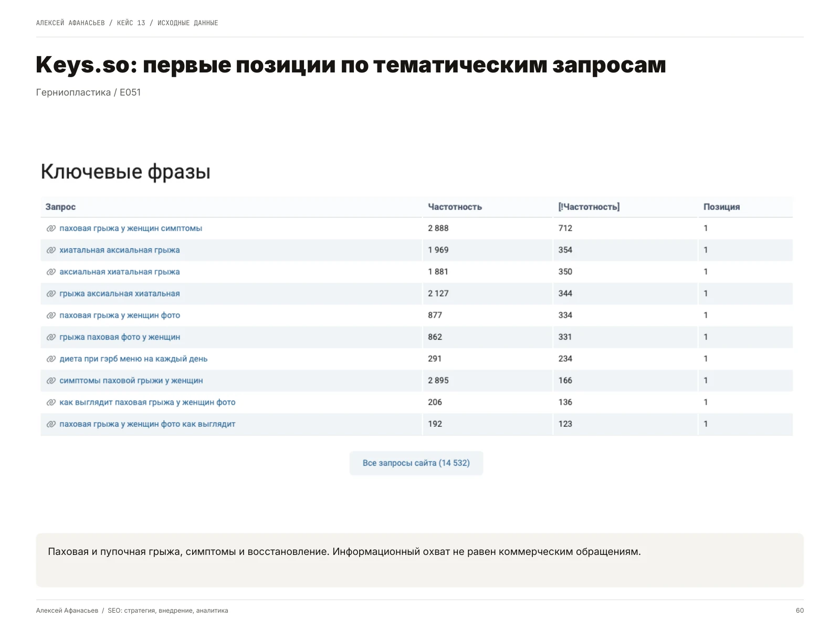Image resolution: width=840 pixels, height=630 pixels.
Task: Click 'Все запросы сайта (14 532)' button
Action: coord(416,463)
